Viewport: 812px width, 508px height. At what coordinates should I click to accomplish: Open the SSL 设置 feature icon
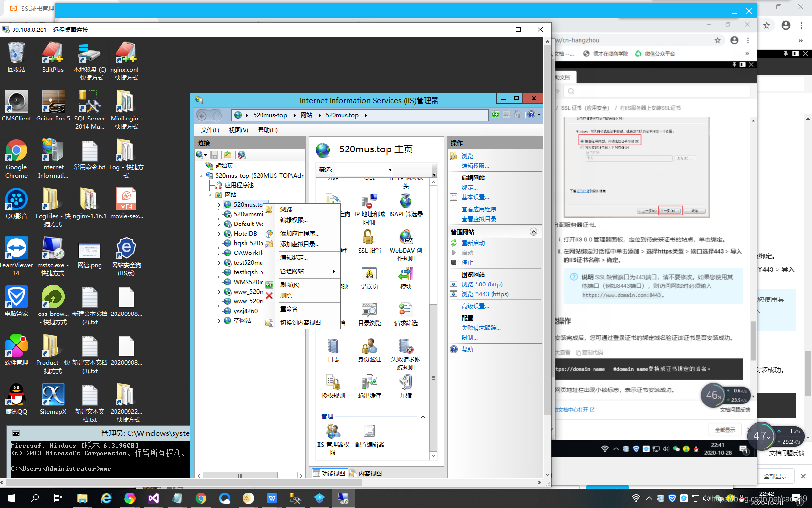369,241
